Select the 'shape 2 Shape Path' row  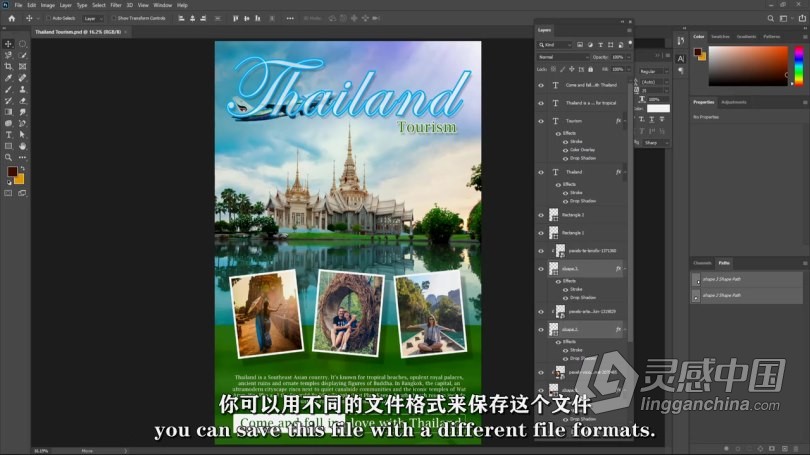click(746, 296)
